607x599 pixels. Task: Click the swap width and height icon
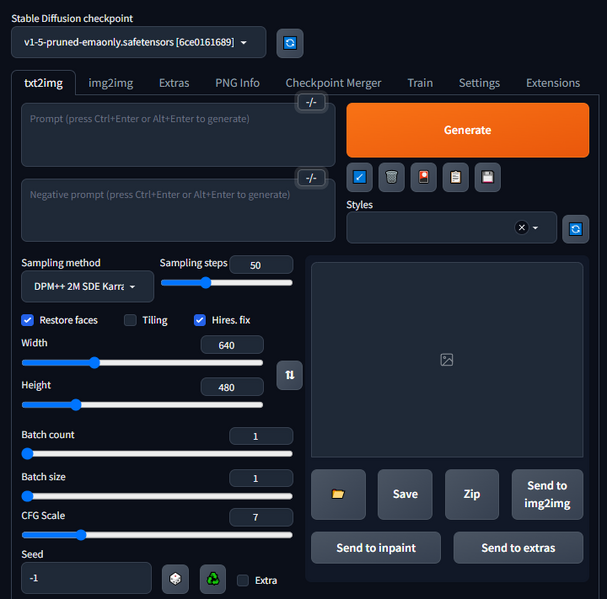pyautogui.click(x=289, y=375)
